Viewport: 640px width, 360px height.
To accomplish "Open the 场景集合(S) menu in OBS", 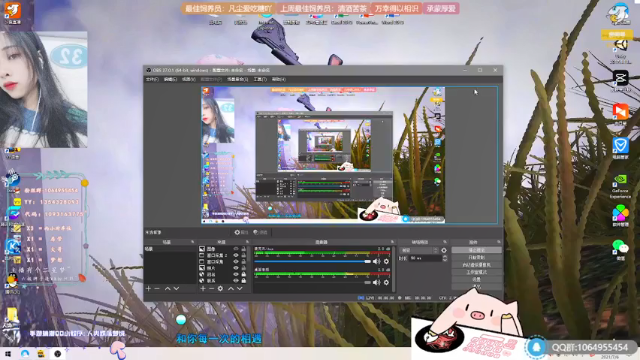I will coord(238,80).
